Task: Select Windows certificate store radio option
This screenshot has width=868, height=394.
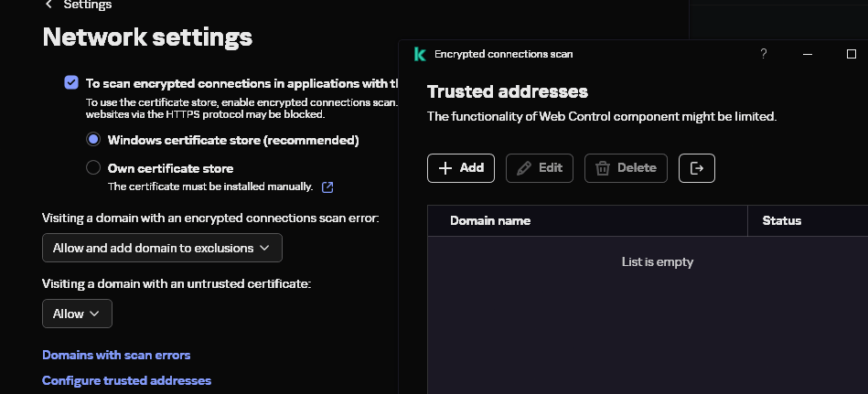Action: [x=93, y=140]
